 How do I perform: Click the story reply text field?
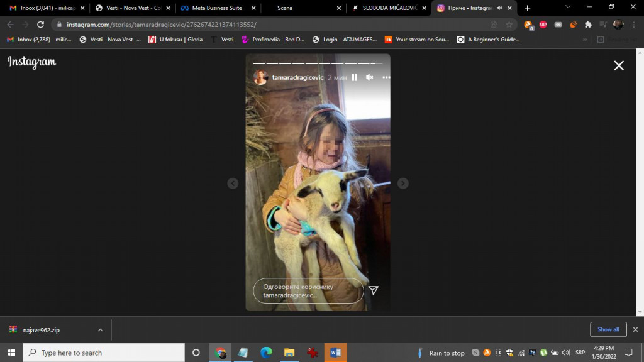(308, 291)
